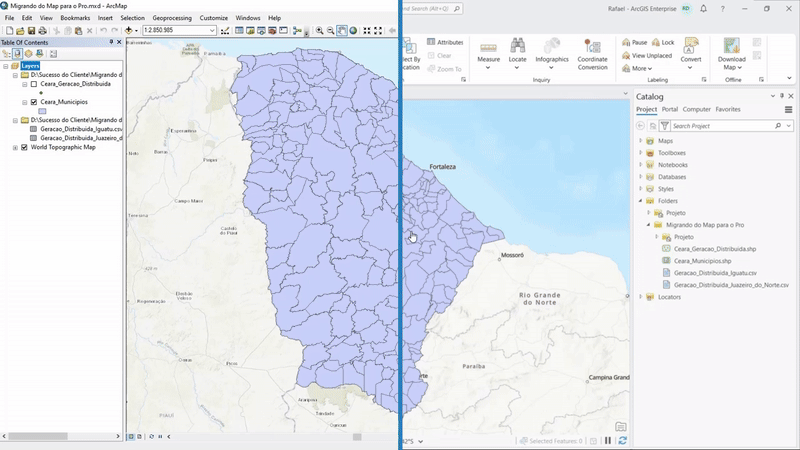Viewport: 800px width, 450px height.
Task: Open the Geoprocessing menu in ArcMap
Action: pyautogui.click(x=172, y=18)
